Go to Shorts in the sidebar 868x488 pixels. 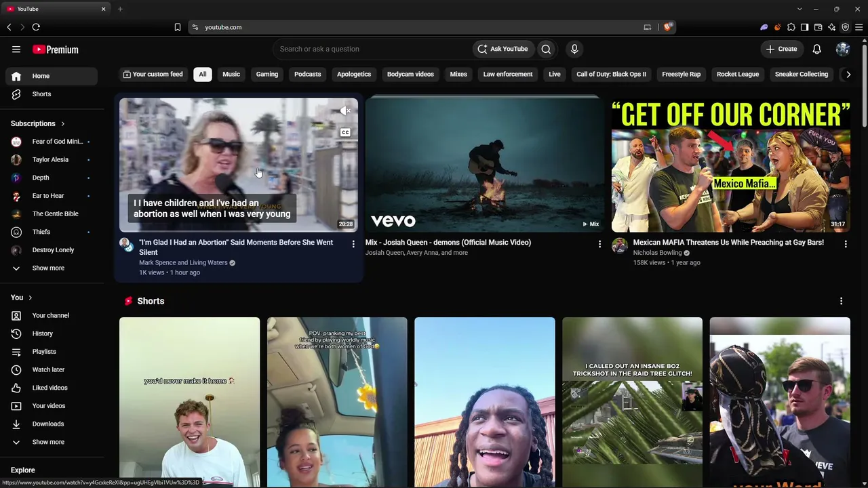(x=52, y=94)
